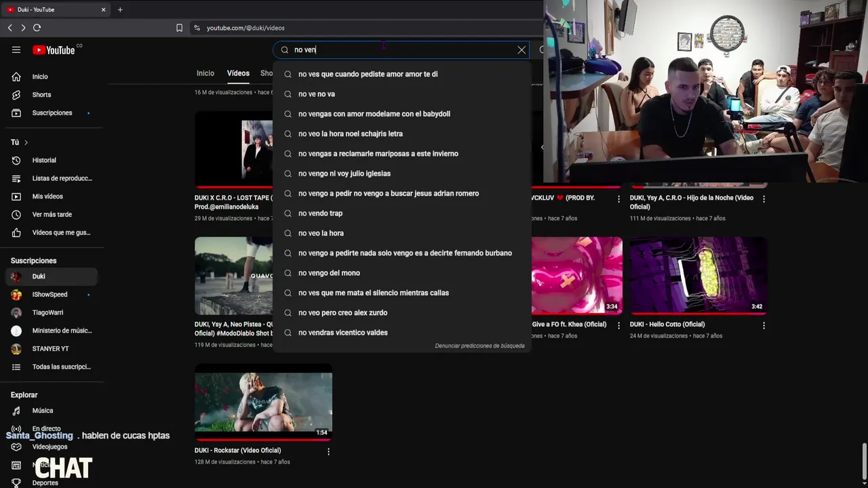Open DUKI X C.R.O - LOST TAPE title link
Viewport: 868px width, 488px height.
coord(233,203)
